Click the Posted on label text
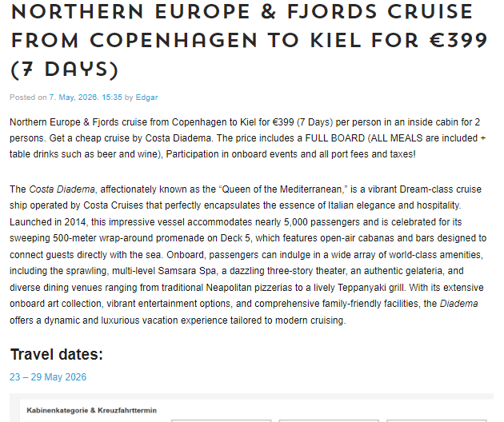This screenshot has height=422, width=504. [28, 98]
